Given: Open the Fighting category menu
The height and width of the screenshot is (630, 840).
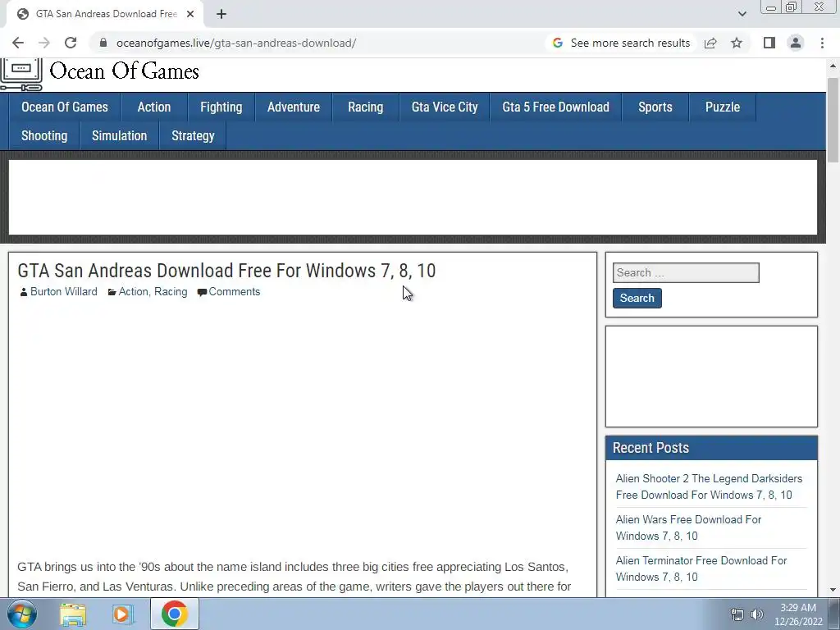Looking at the screenshot, I should pyautogui.click(x=221, y=107).
